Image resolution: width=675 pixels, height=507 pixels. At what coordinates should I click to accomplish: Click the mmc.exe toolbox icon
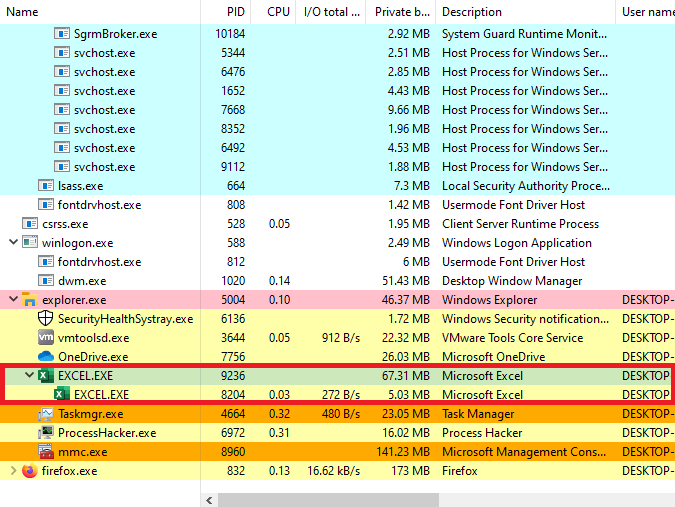click(46, 451)
